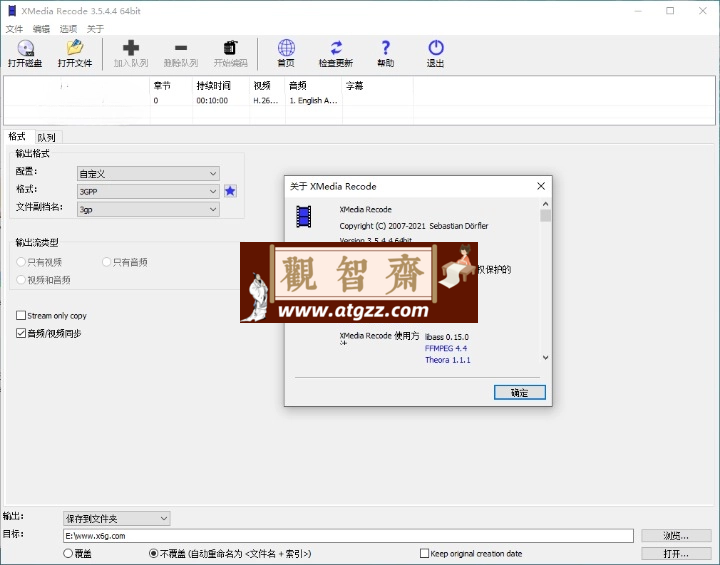
Task: Click the Add to Queue (加入队列) plus icon
Action: click(131, 48)
